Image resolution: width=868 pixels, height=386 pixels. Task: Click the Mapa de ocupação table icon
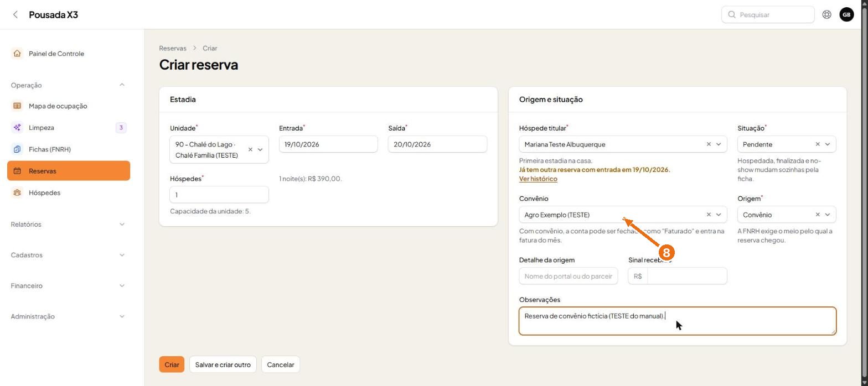[17, 106]
